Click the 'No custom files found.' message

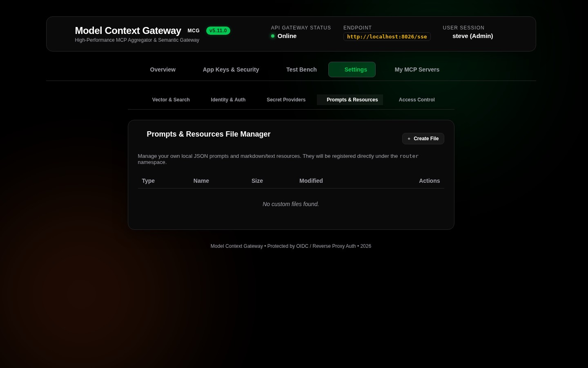[x=291, y=204]
